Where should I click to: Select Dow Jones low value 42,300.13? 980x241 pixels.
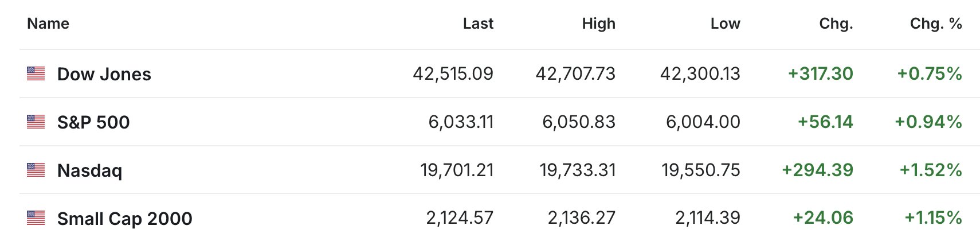(700, 74)
